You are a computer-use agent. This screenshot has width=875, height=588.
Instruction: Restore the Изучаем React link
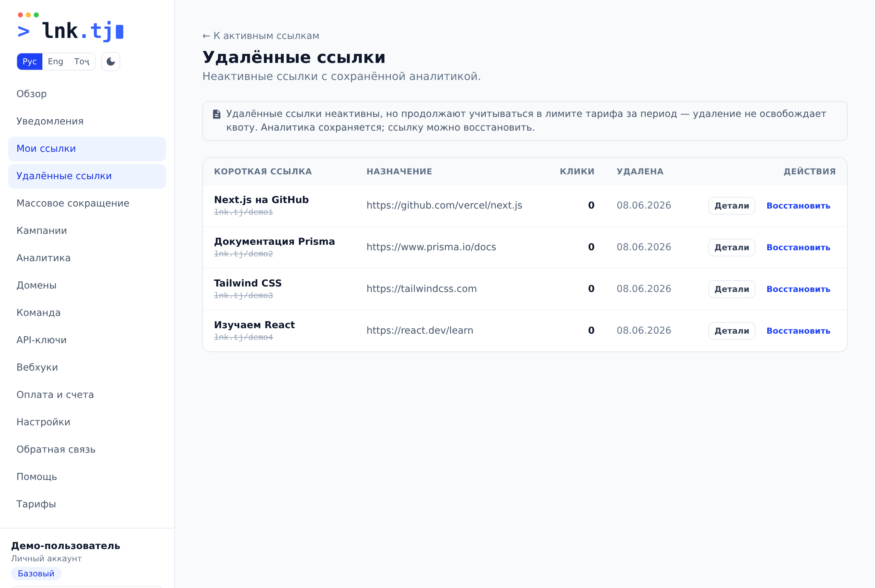798,331
